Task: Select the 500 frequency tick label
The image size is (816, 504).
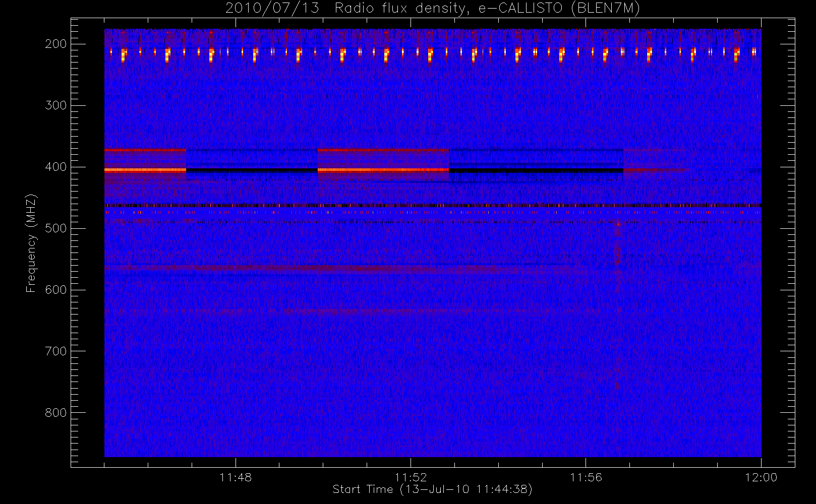Action: point(55,228)
